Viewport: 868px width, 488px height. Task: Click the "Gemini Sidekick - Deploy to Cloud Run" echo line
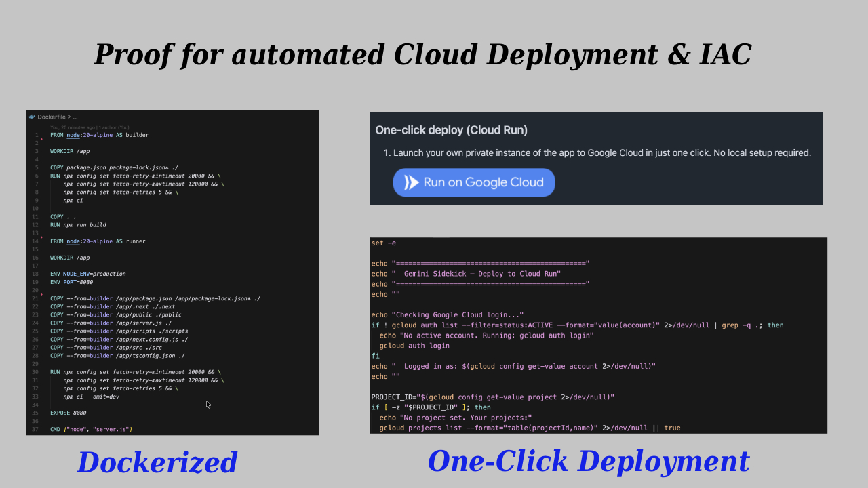click(x=466, y=274)
